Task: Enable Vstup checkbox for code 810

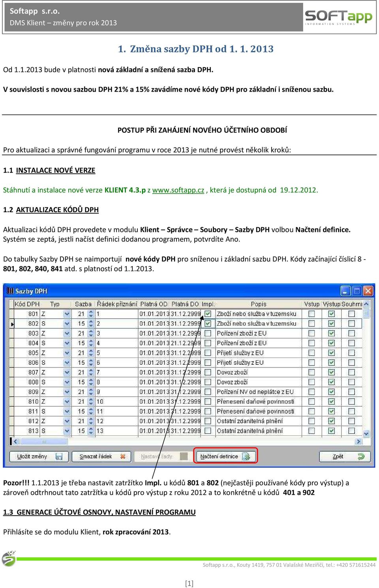Action: tap(311, 401)
